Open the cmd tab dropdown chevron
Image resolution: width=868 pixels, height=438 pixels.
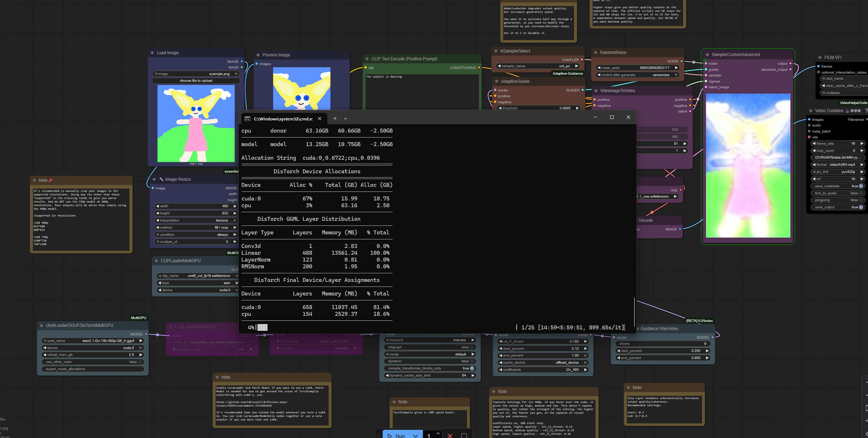[x=345, y=119]
